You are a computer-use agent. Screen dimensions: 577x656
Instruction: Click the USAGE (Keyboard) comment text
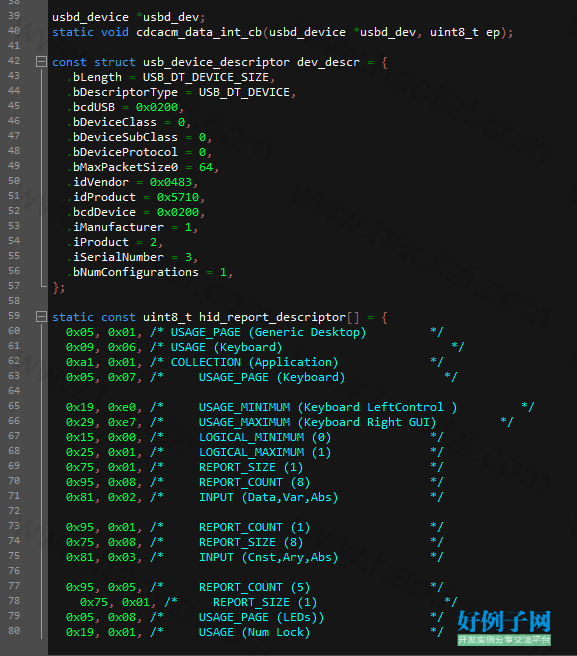(226, 348)
